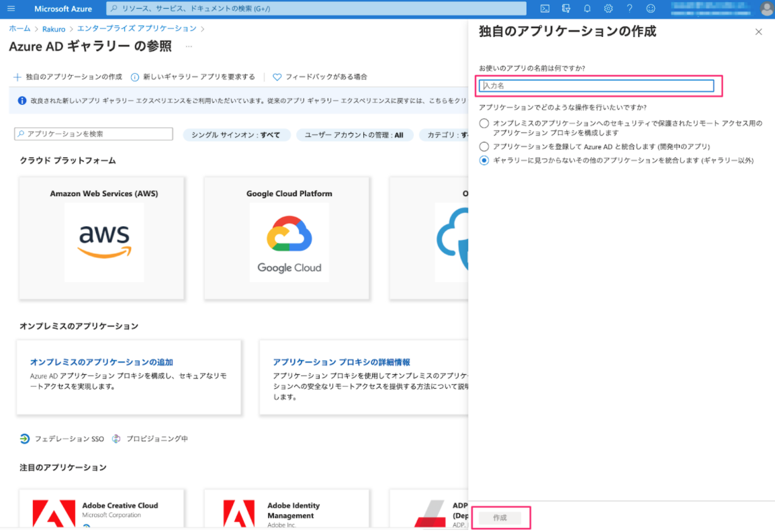
Task: Go to Rakuro breadcrumb
Action: (x=53, y=29)
